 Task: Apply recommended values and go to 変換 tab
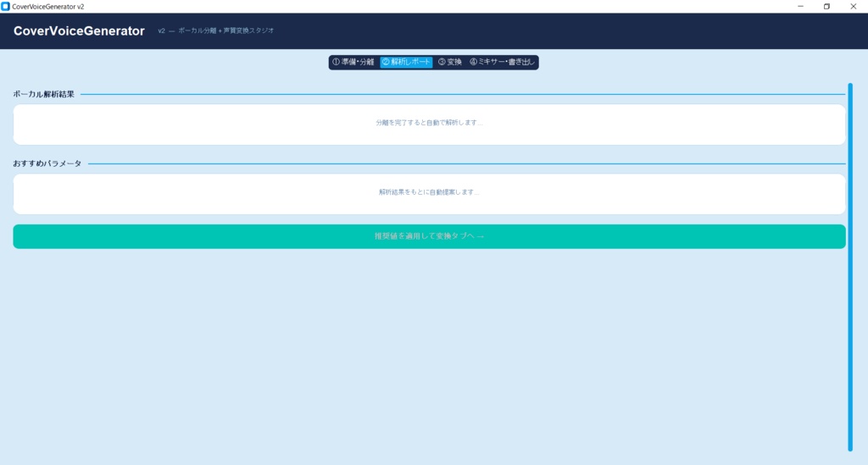point(429,236)
